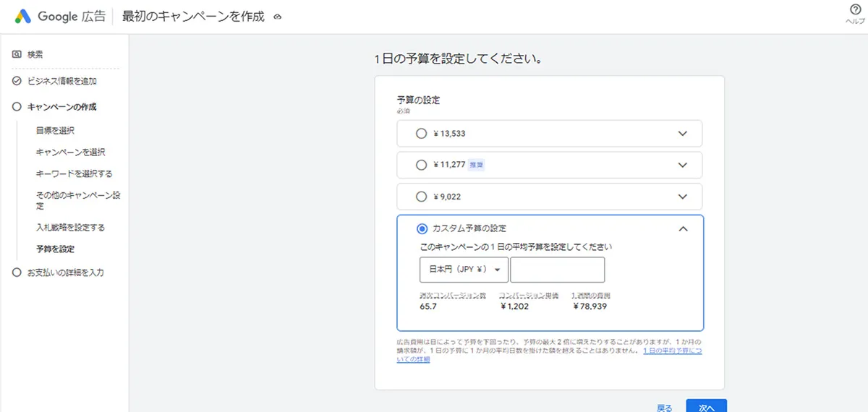Click the ¥78,939 weekly cost value
This screenshot has height=412, width=868.
tap(590, 306)
